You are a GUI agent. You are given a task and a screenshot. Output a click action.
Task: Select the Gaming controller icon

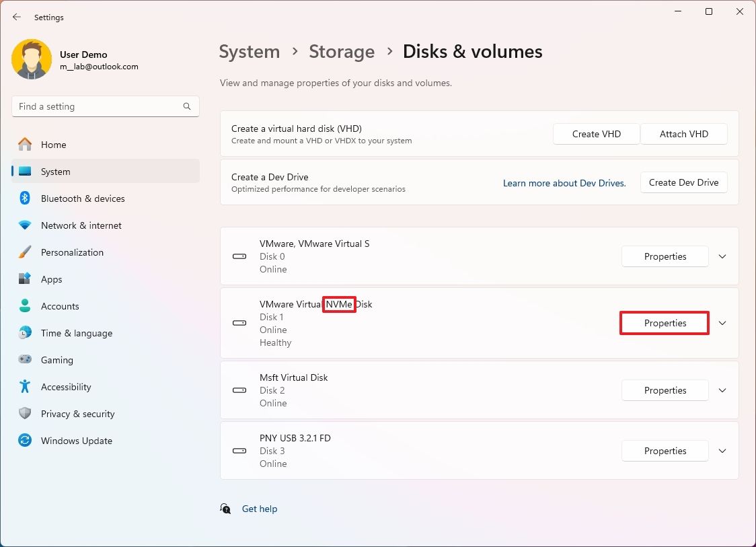tap(24, 360)
